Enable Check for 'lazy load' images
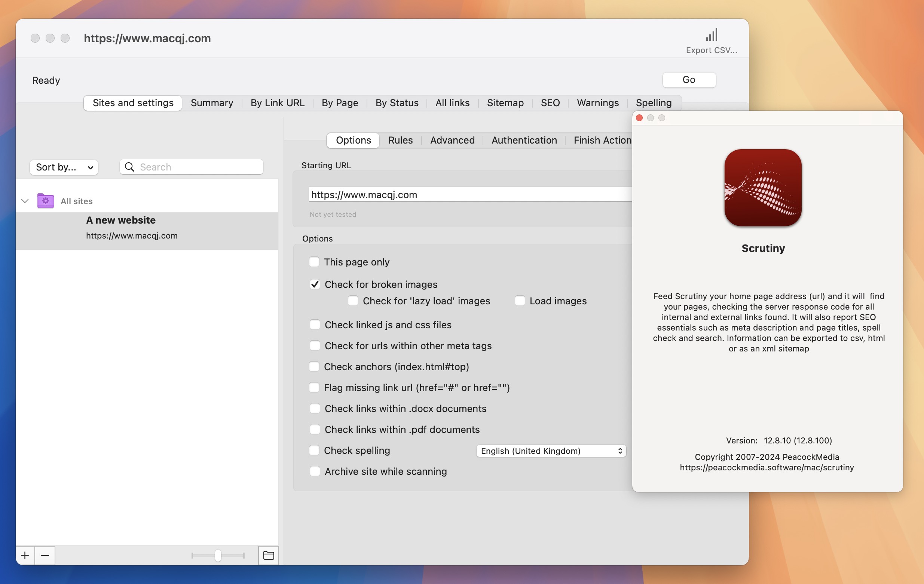Viewport: 924px width, 584px height. (353, 301)
